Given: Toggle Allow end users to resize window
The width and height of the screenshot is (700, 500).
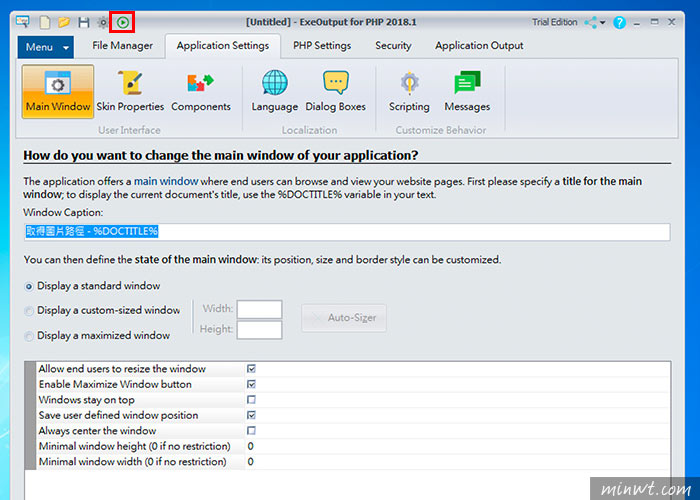Looking at the screenshot, I should [251, 369].
